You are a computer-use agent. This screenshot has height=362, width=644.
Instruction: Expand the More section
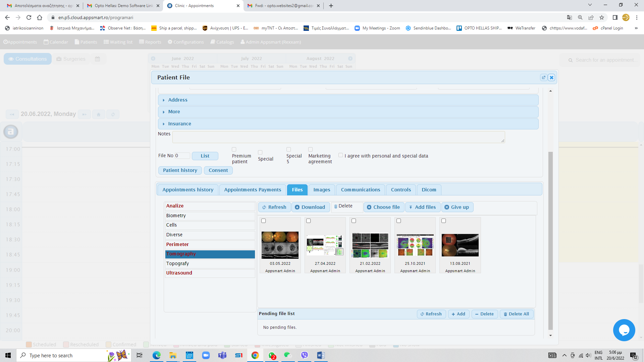(x=348, y=112)
